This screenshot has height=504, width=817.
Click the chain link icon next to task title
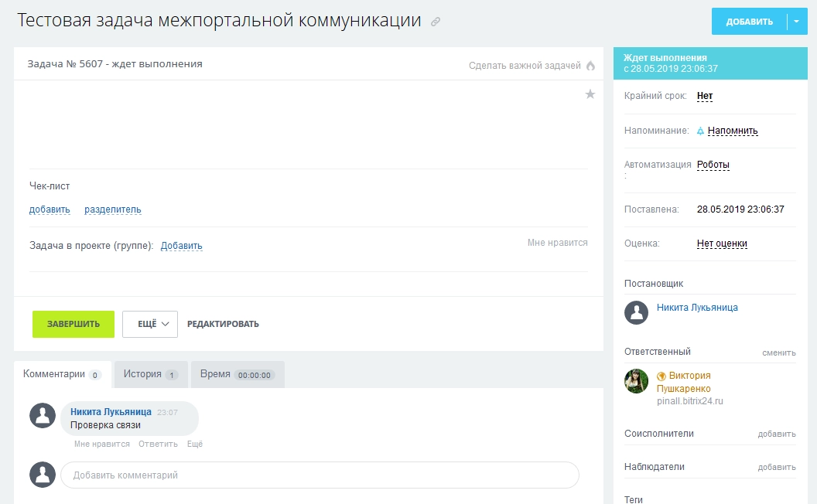(434, 22)
